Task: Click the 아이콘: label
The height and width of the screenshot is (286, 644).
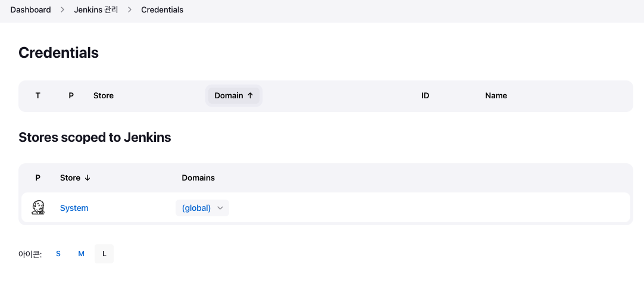Action: pos(30,254)
